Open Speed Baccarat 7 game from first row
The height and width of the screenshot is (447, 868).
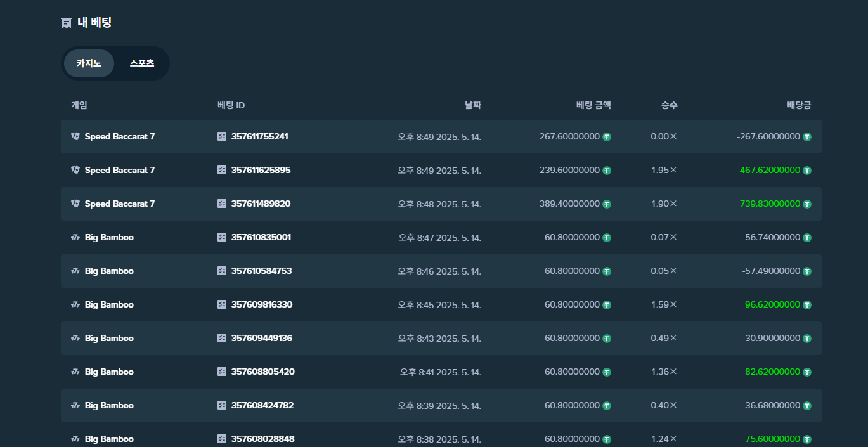pyautogui.click(x=119, y=136)
